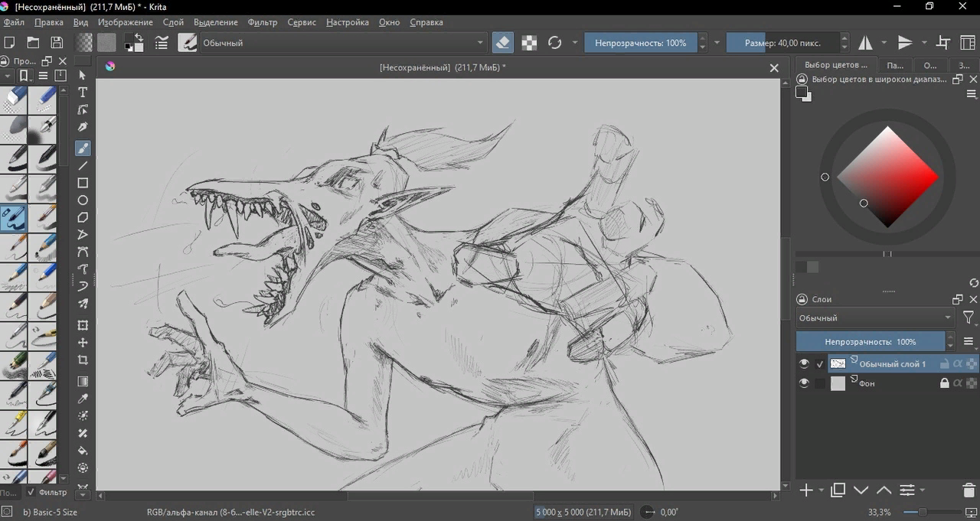Open the brush blending mode Обычный dropdown
Screen dimensions: 980x521
pos(343,43)
